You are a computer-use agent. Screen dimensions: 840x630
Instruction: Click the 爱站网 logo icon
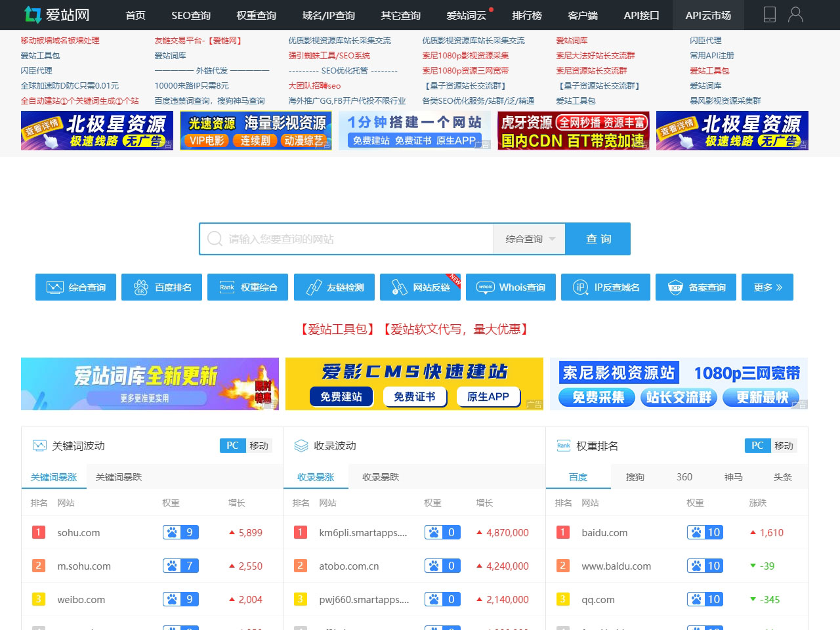[31, 14]
